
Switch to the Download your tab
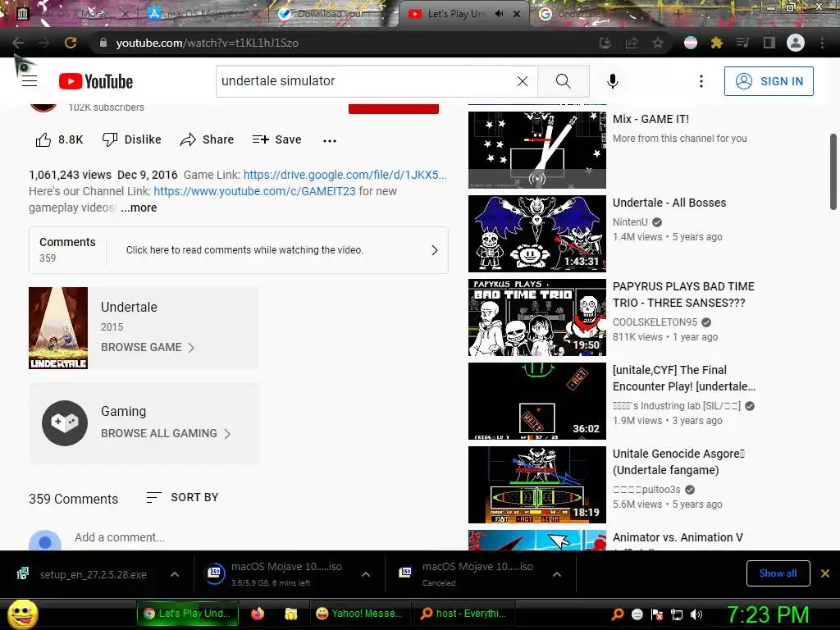pyautogui.click(x=331, y=14)
